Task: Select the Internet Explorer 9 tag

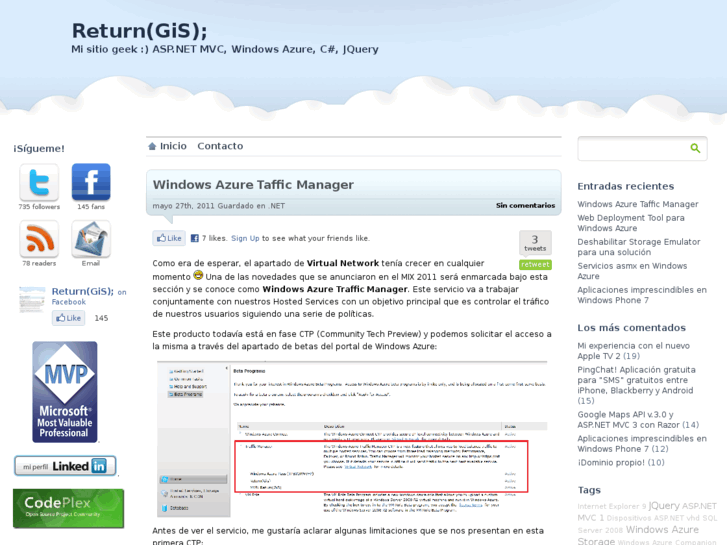Action: (612, 507)
